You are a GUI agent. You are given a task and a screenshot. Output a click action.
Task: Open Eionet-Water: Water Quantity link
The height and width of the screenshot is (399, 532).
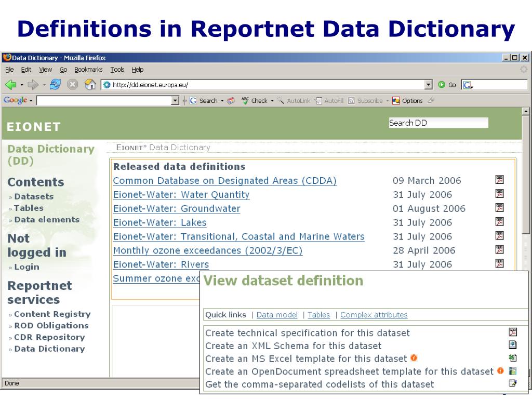[x=181, y=194]
